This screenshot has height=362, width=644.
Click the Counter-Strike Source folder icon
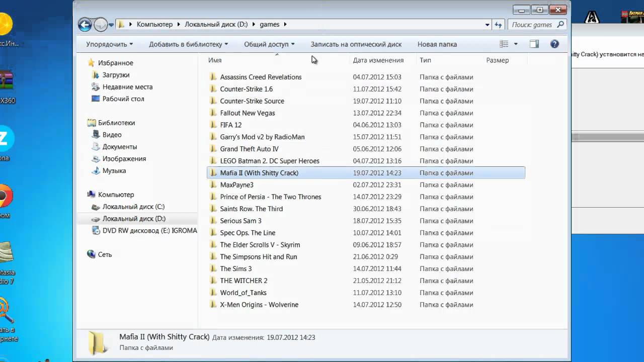click(213, 101)
